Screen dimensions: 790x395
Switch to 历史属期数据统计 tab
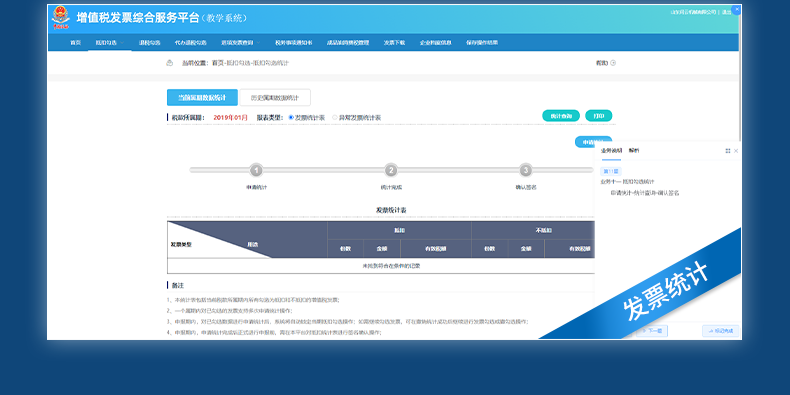pyautogui.click(x=275, y=97)
